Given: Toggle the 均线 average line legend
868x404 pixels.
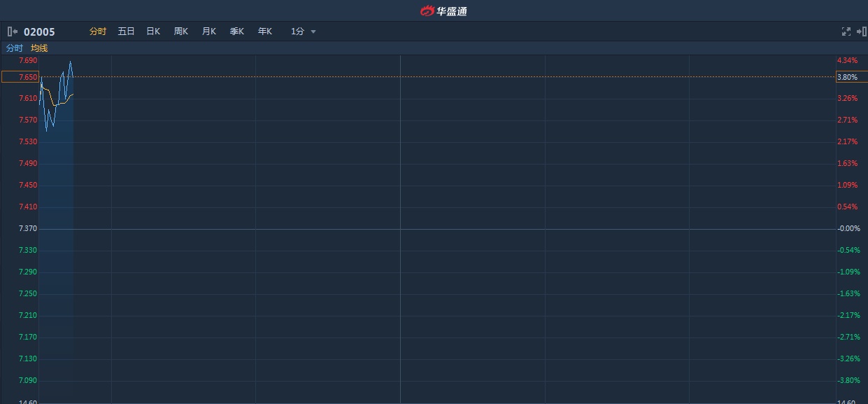Looking at the screenshot, I should pos(39,48).
